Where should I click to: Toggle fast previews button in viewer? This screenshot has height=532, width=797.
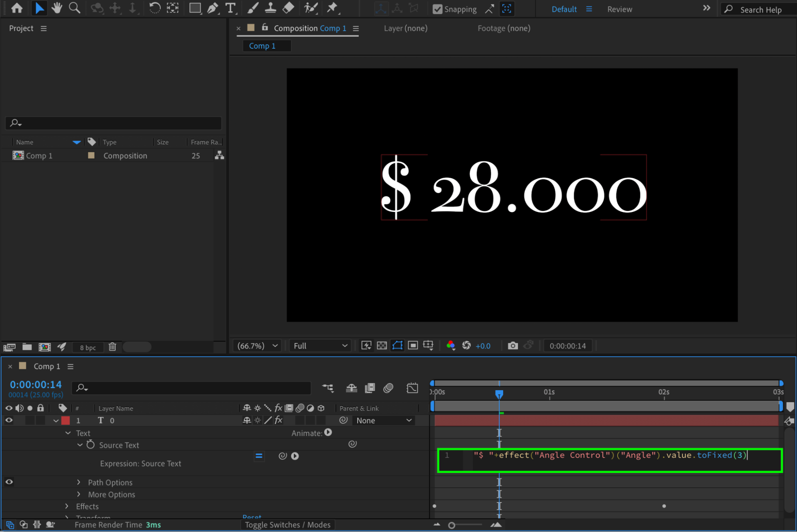point(366,346)
